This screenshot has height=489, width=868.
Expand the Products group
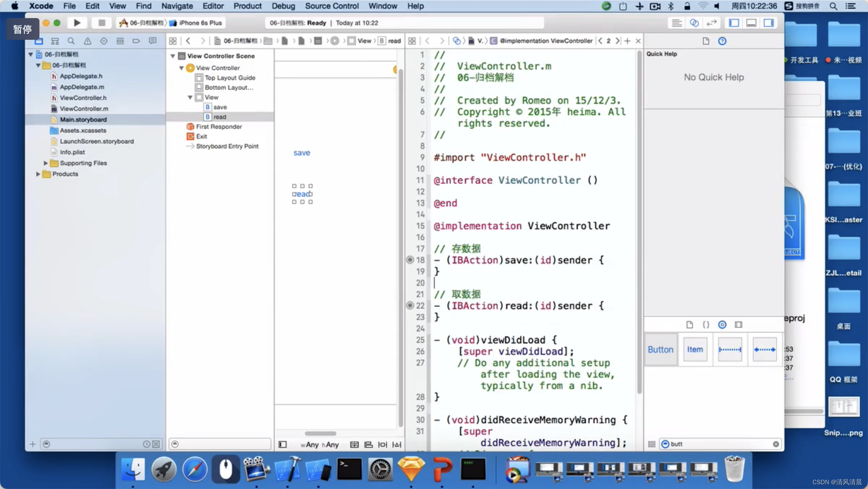coord(38,174)
